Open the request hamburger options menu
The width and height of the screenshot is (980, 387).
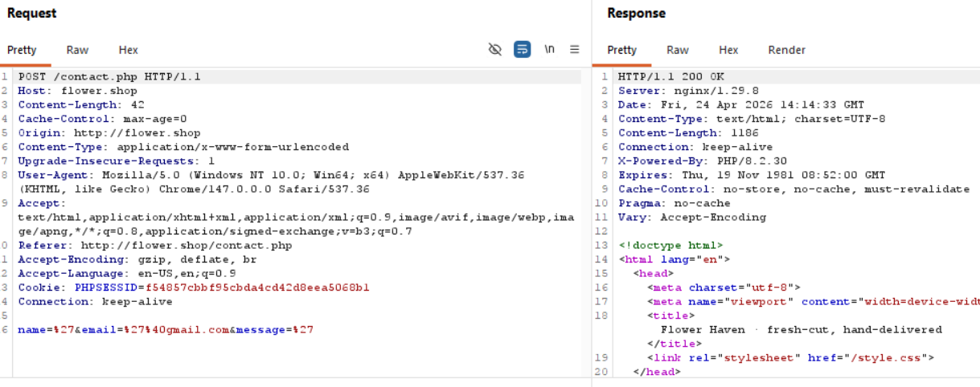pos(575,50)
